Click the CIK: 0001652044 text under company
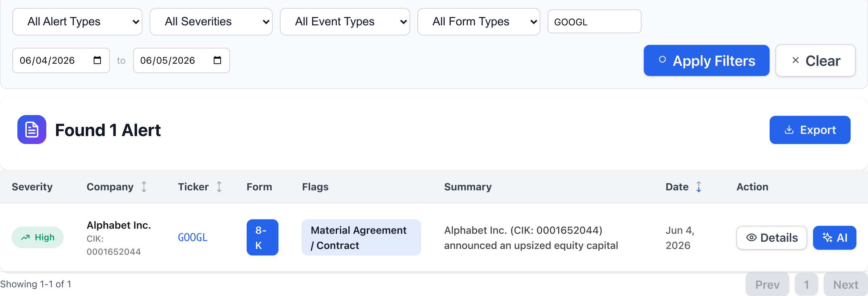The image size is (868, 296). click(114, 245)
